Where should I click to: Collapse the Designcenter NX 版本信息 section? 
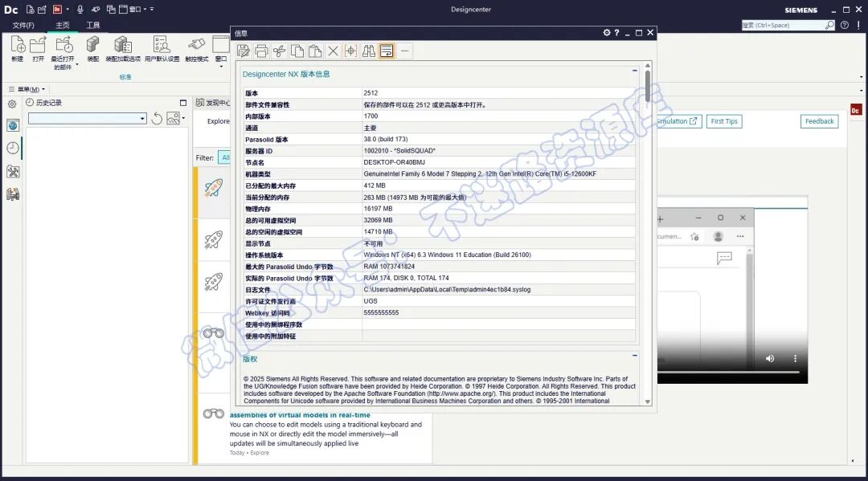634,71
